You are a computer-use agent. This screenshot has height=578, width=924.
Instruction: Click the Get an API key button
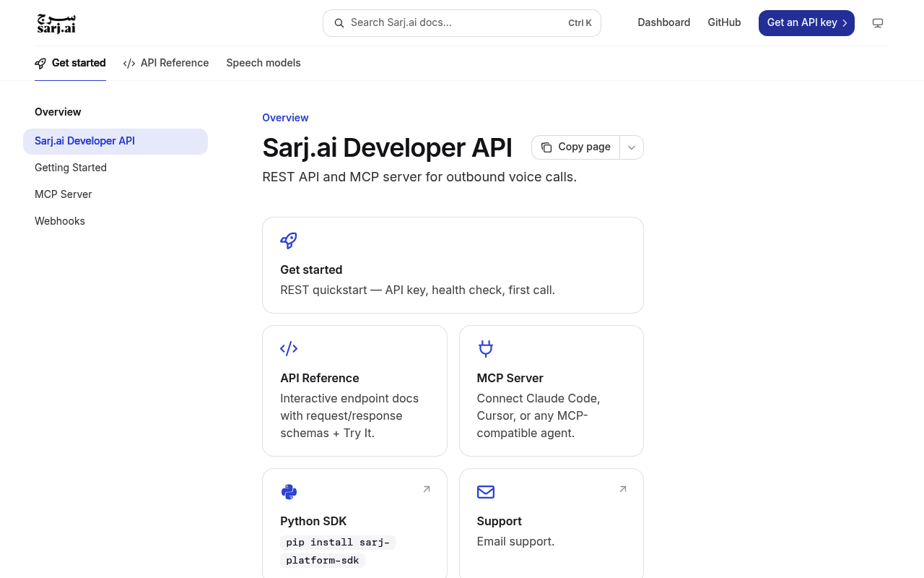(x=806, y=23)
